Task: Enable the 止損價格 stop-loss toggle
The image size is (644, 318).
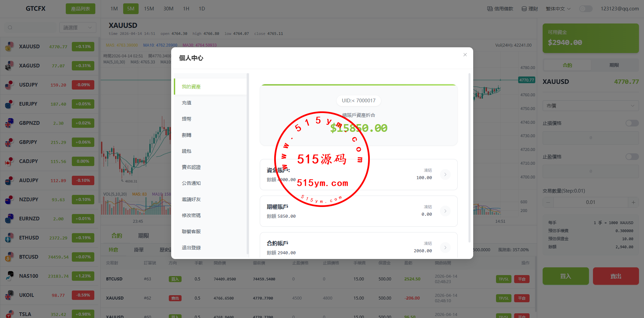Action: click(632, 123)
